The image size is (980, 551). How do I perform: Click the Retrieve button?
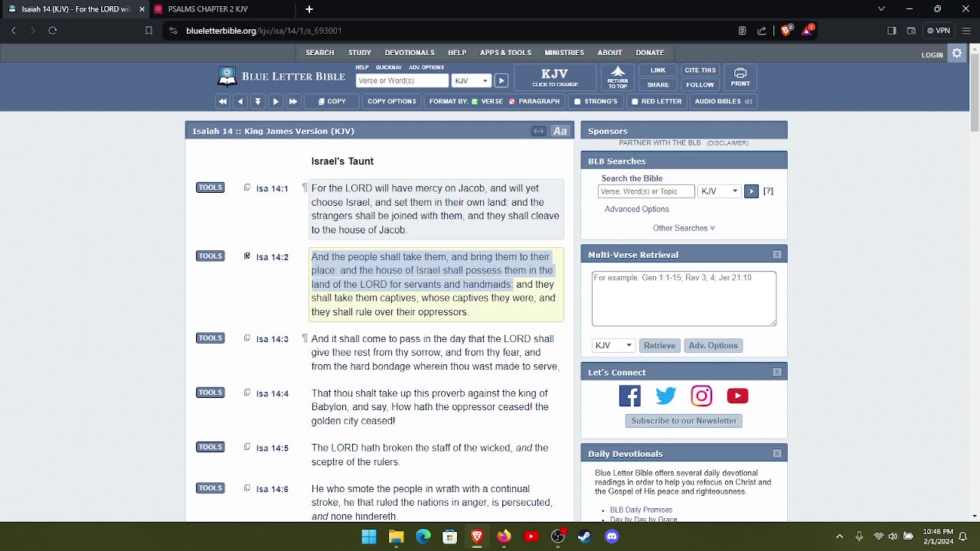[x=659, y=345]
